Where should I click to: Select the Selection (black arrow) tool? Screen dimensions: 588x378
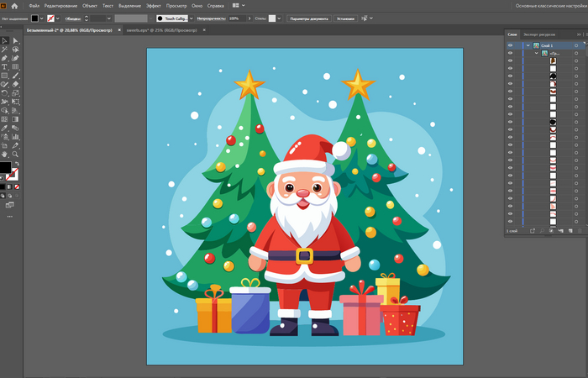coord(4,40)
